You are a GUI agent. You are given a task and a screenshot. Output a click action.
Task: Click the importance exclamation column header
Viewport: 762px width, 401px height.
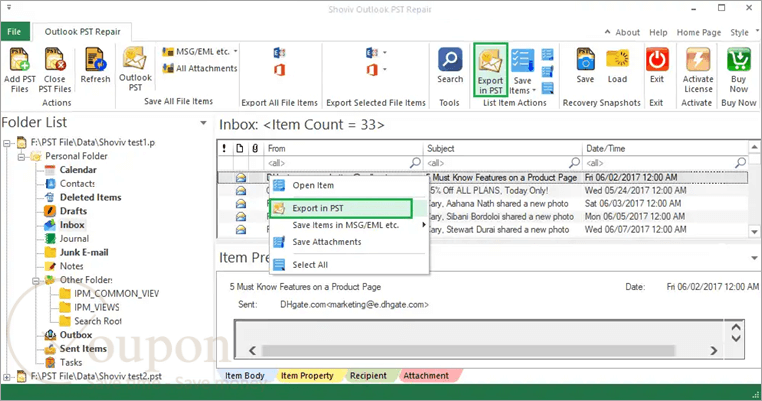pos(224,148)
